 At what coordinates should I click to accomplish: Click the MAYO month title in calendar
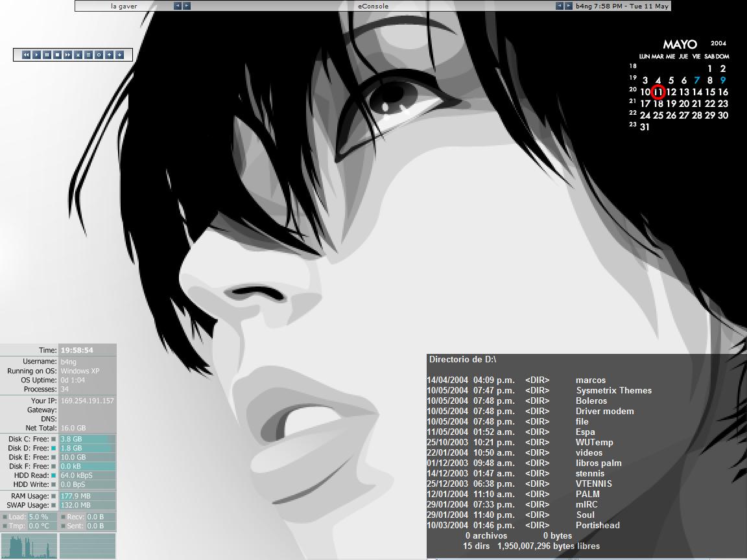click(680, 44)
